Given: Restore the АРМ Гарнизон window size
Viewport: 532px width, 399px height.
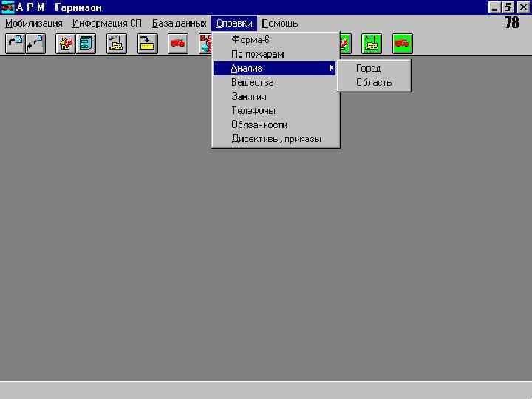Looking at the screenshot, I should point(508,7).
